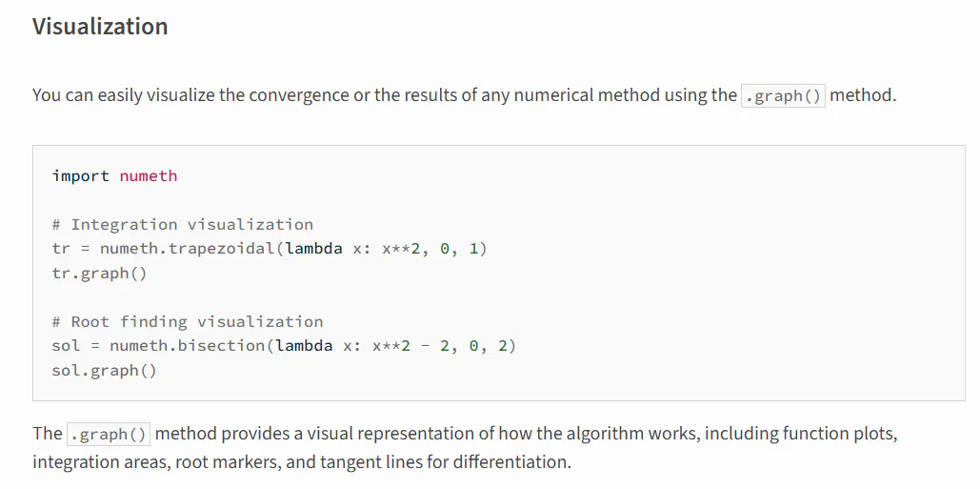Screen dimensions: 980x489
Task: Click the x**2 - 2 expression
Action: coord(410,346)
